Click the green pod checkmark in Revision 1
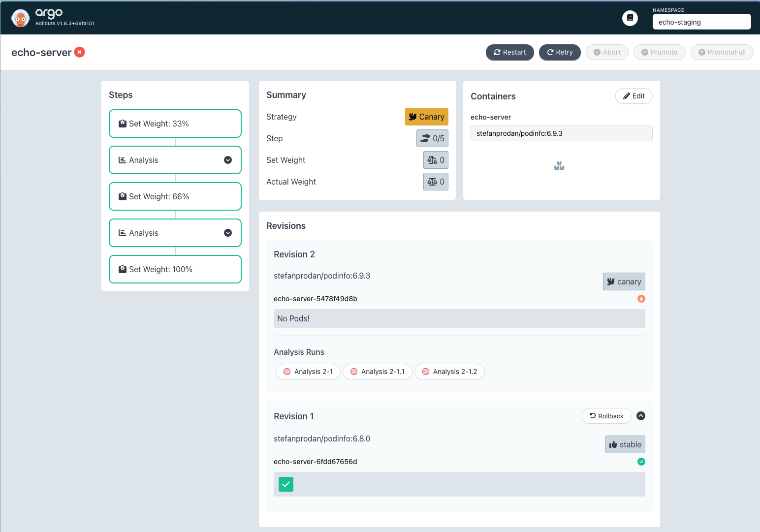 pos(286,484)
